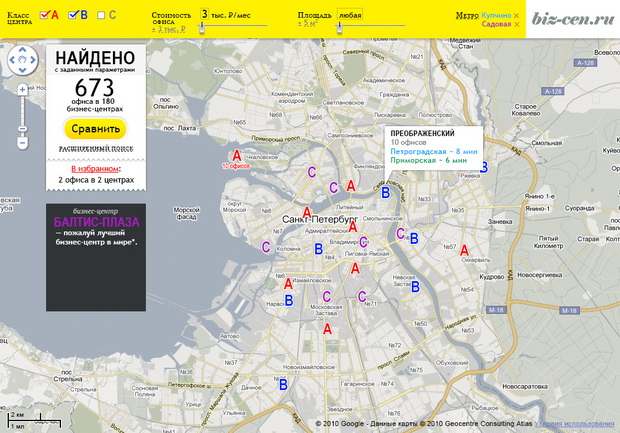620x433 pixels.
Task: Click the map zoom level slider
Action: [x=23, y=129]
